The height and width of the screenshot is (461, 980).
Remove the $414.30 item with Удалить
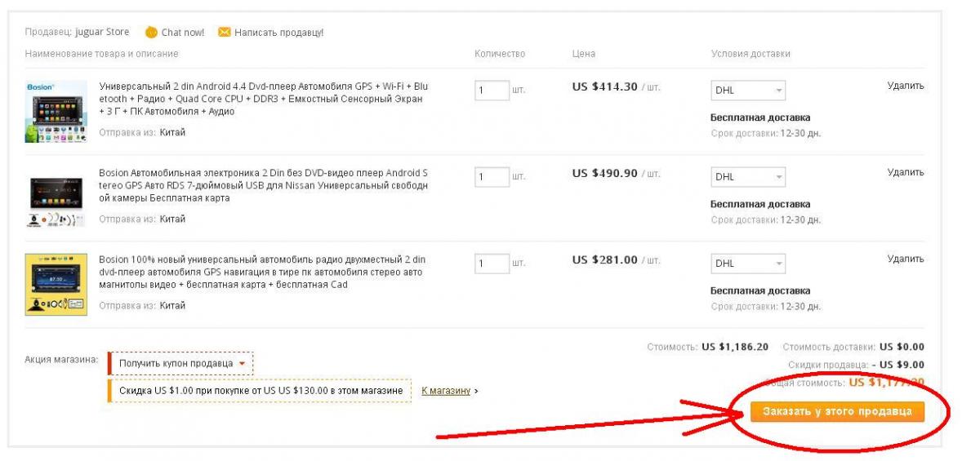pos(906,86)
